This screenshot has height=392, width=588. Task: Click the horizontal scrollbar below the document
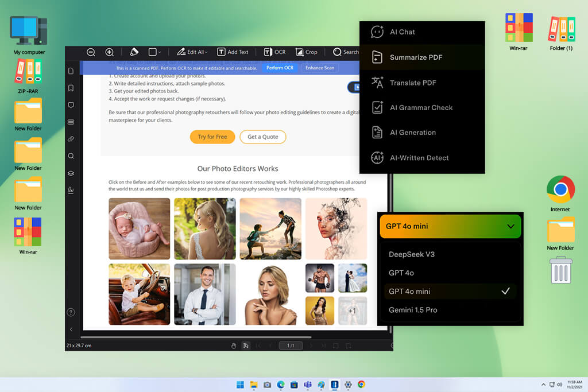(x=196, y=337)
